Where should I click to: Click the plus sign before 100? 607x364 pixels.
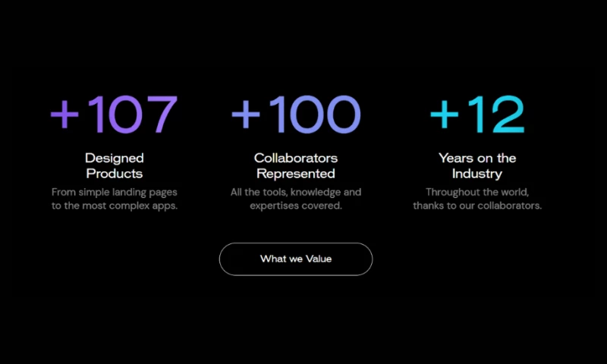pos(245,115)
